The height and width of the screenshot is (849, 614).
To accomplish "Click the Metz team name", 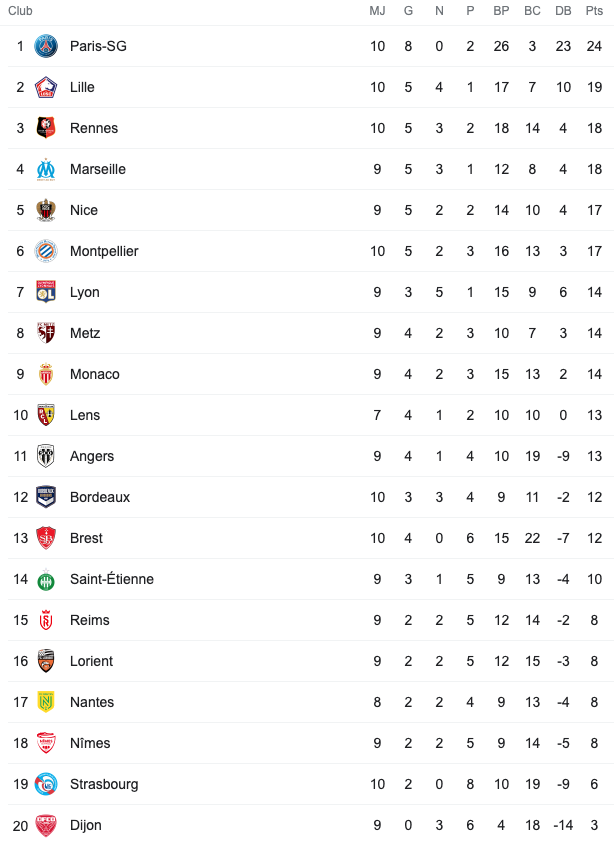I will pos(85,333).
